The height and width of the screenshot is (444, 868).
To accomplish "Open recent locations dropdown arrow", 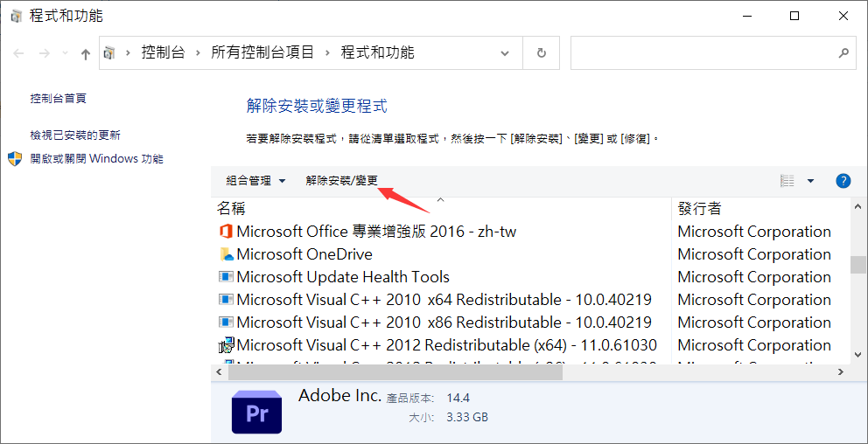I will click(x=66, y=53).
